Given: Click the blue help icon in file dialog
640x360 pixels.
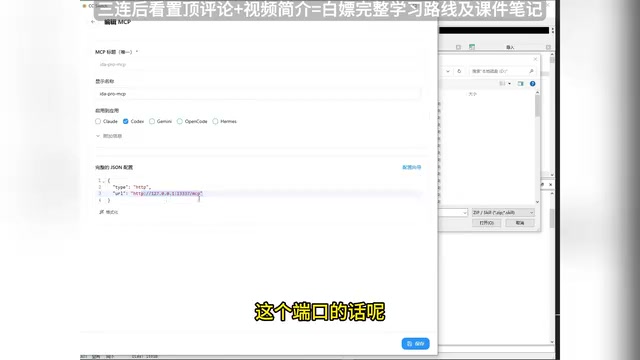Looking at the screenshot, I should (533, 84).
